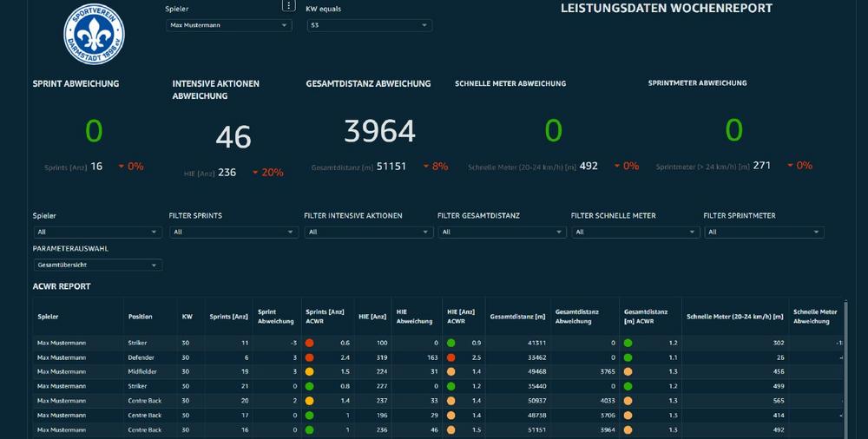Sort by the Position column header
The width and height of the screenshot is (868, 439).
(x=140, y=317)
